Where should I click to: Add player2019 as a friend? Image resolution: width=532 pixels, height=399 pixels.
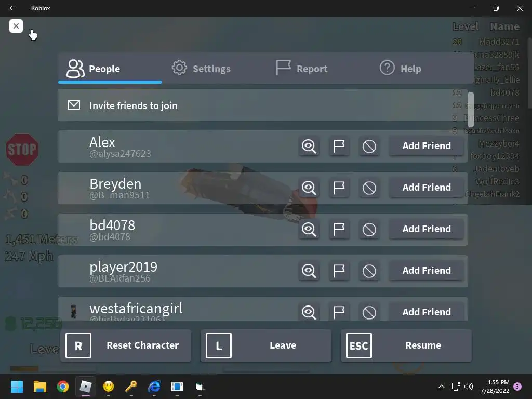pyautogui.click(x=427, y=270)
